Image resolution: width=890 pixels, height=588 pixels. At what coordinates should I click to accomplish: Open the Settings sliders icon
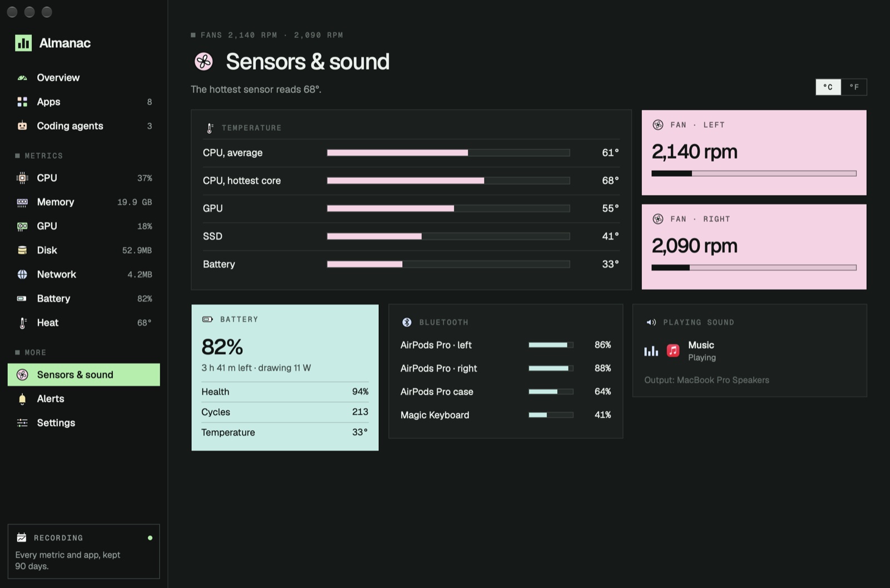(22, 423)
